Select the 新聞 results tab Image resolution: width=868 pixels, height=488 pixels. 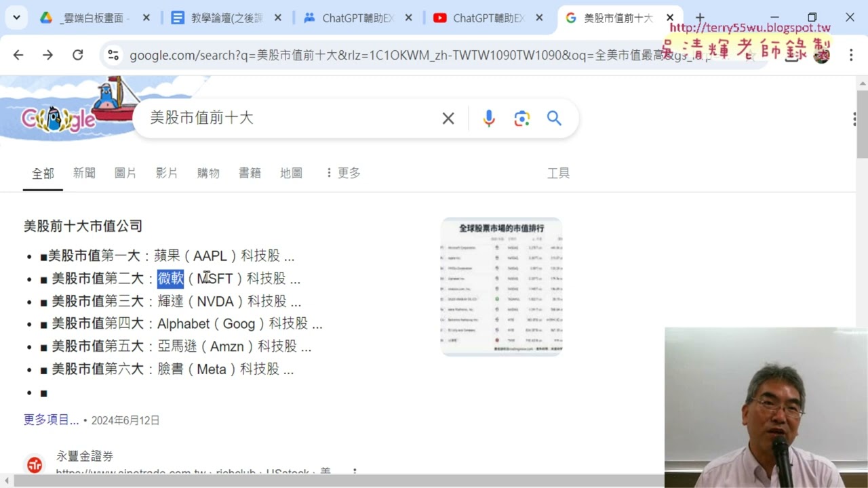(84, 174)
